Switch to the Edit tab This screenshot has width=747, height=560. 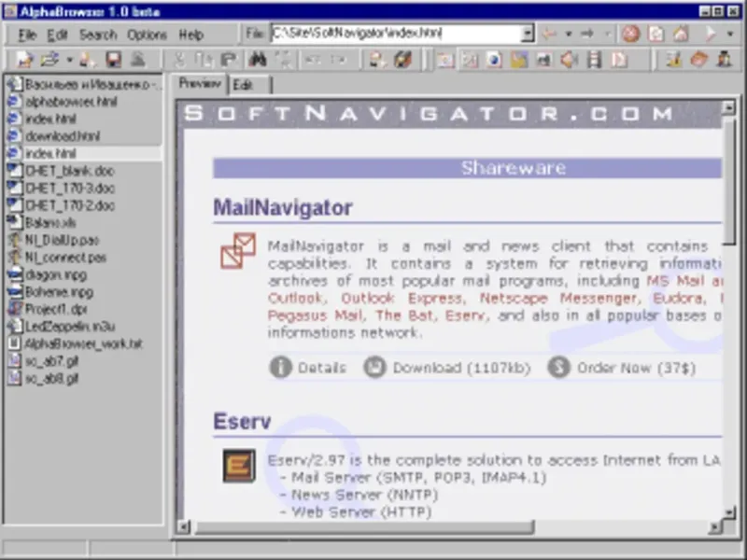(243, 85)
